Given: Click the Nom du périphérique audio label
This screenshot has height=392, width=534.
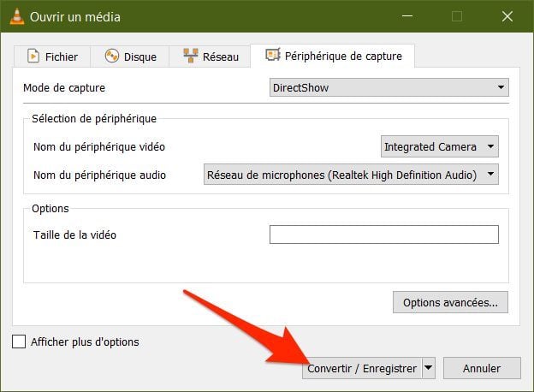Looking at the screenshot, I should (x=99, y=175).
